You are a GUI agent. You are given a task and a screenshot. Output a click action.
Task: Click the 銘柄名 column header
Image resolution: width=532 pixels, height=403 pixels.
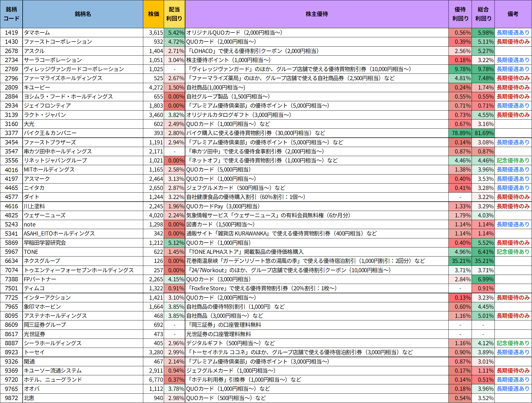[83, 14]
